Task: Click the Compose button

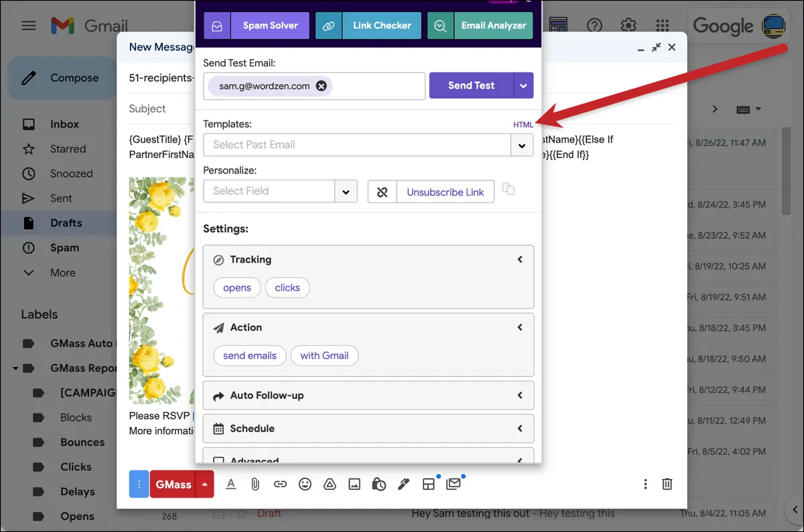Action: tap(62, 78)
